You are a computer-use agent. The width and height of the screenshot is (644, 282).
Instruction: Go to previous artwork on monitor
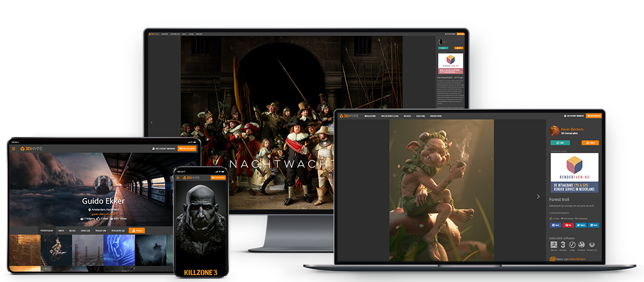click(151, 122)
